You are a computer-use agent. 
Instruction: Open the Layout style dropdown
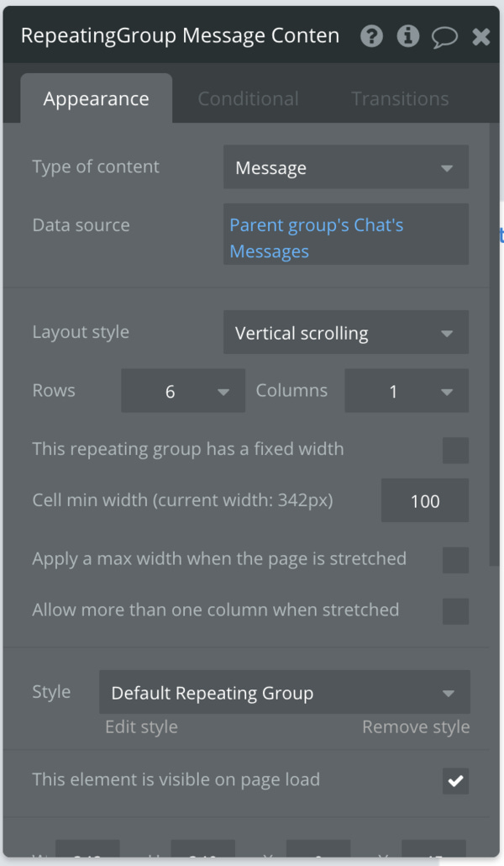tap(346, 332)
